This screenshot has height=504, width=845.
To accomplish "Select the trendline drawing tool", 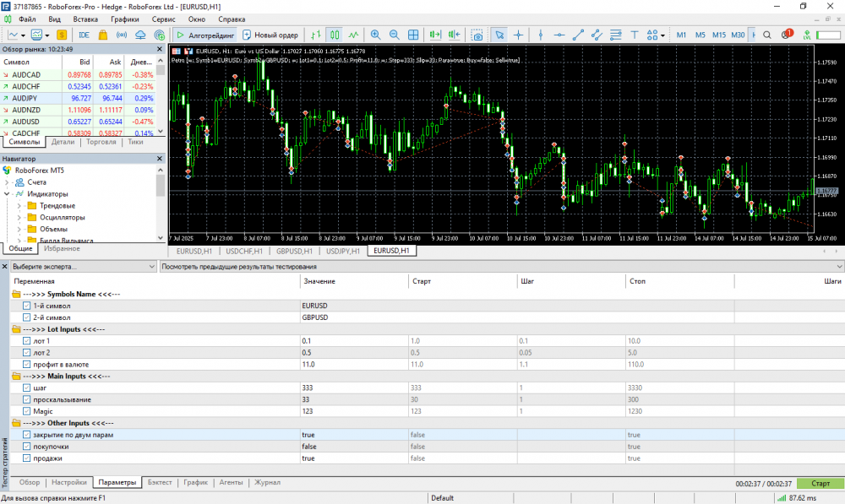I will (579, 35).
